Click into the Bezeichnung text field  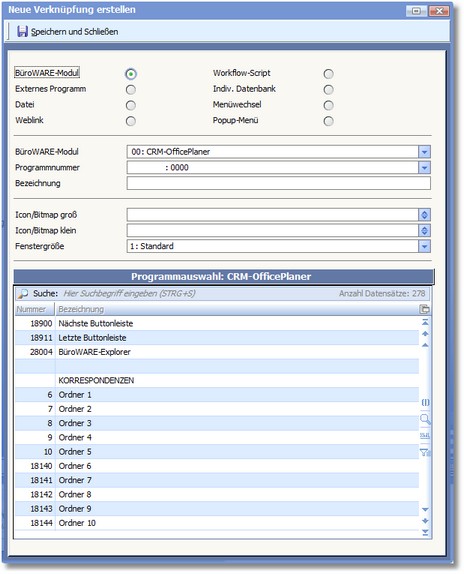[x=278, y=183]
